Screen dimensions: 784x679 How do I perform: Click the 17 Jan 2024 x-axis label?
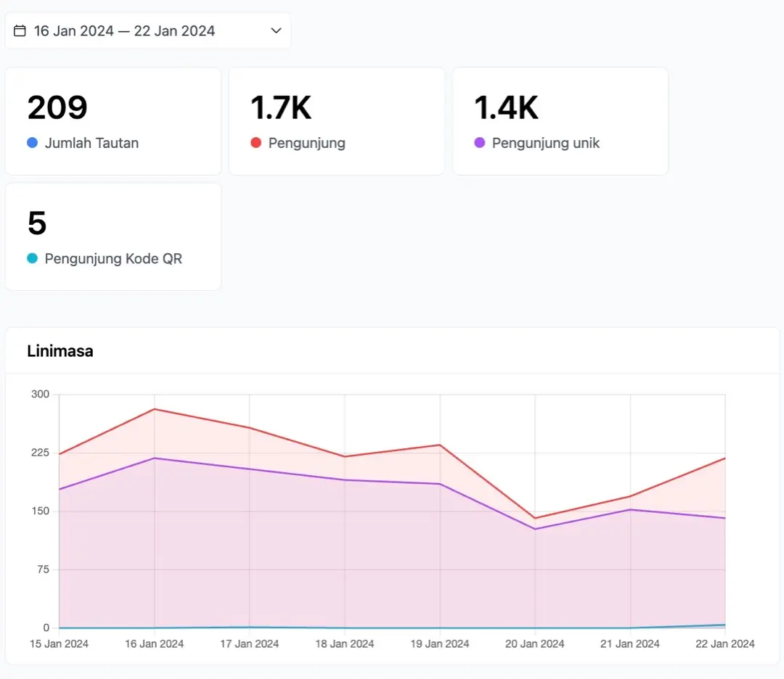[250, 644]
